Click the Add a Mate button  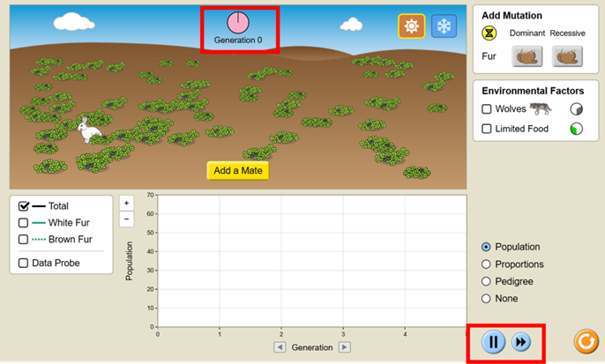[238, 170]
